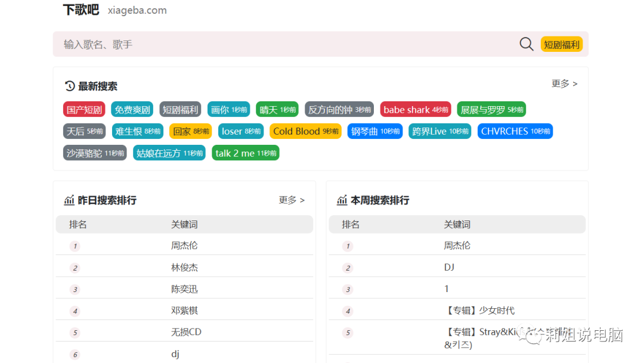Open 周杰伦 in yesterday's ranking

[x=184, y=246]
